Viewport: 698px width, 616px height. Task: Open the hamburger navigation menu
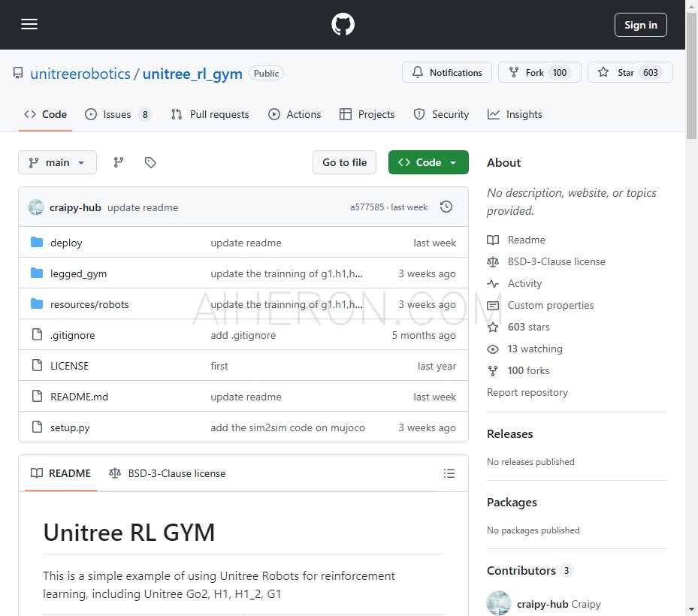(x=29, y=24)
